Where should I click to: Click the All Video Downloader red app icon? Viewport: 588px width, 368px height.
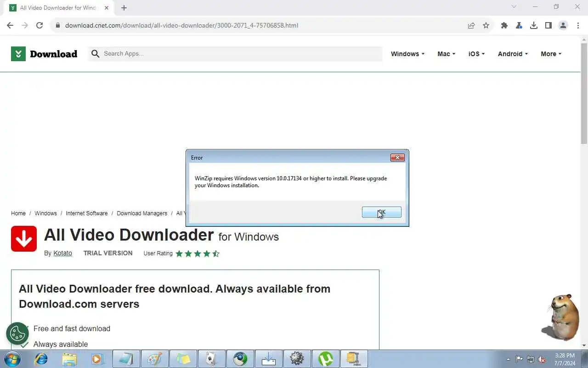24,239
